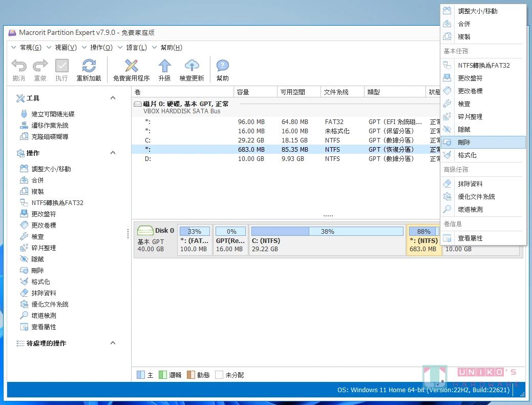Choose NTFS轉換為FAT32 in the sidebar
532x405 pixels.
[52, 203]
